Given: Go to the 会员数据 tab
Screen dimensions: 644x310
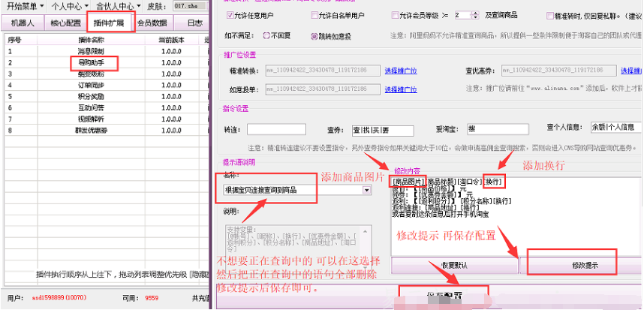Looking at the screenshot, I should click(x=152, y=23).
